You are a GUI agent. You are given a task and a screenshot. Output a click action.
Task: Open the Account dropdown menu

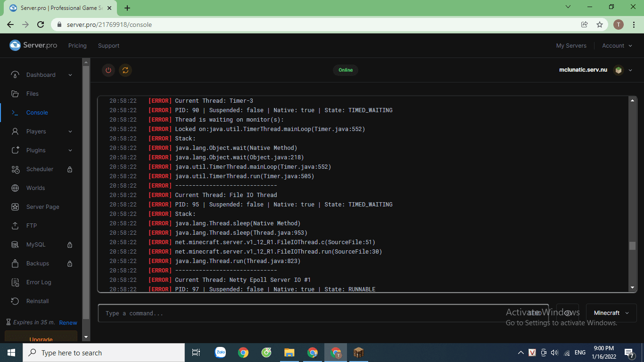[x=617, y=46]
